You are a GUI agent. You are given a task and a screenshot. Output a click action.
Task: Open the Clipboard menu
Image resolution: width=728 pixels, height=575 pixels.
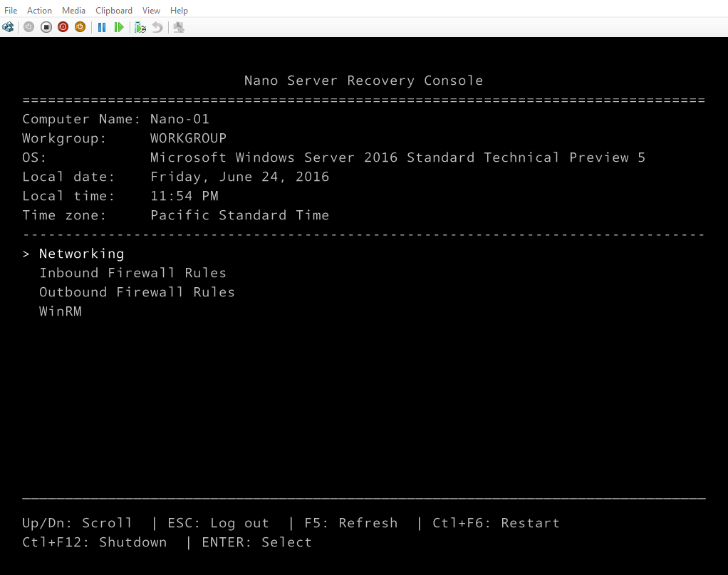114,10
